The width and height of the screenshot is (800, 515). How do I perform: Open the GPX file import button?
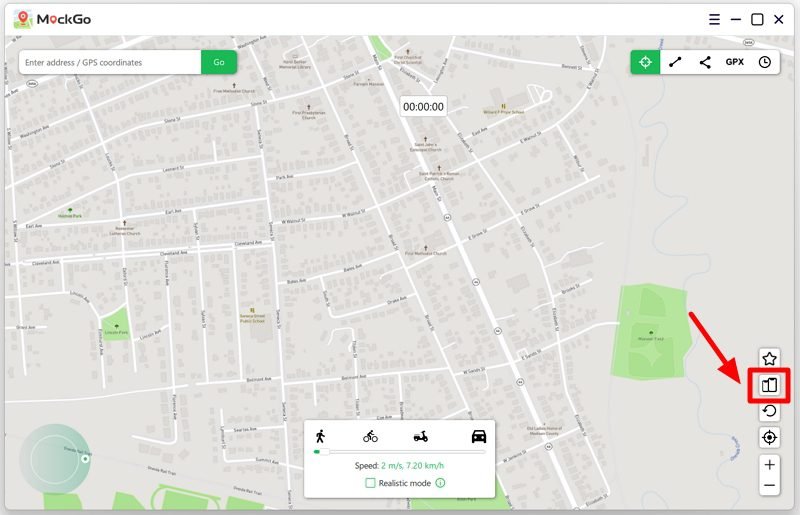point(735,62)
